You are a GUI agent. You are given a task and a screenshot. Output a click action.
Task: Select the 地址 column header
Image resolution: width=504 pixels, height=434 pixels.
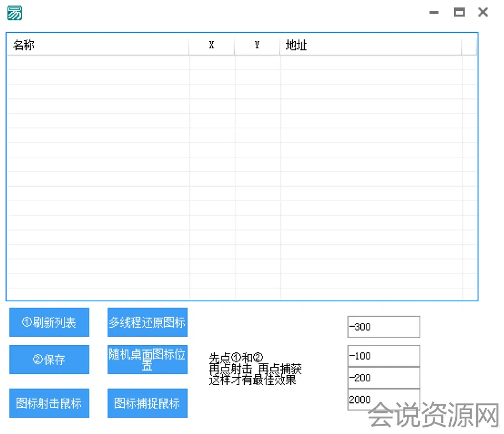tap(370, 46)
